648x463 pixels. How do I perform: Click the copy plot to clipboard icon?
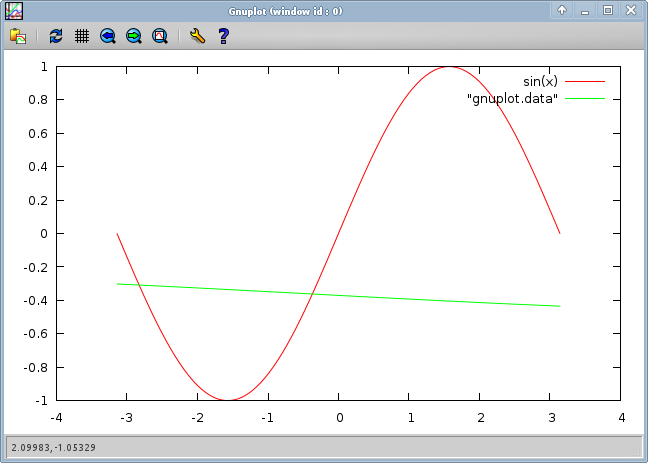point(18,36)
